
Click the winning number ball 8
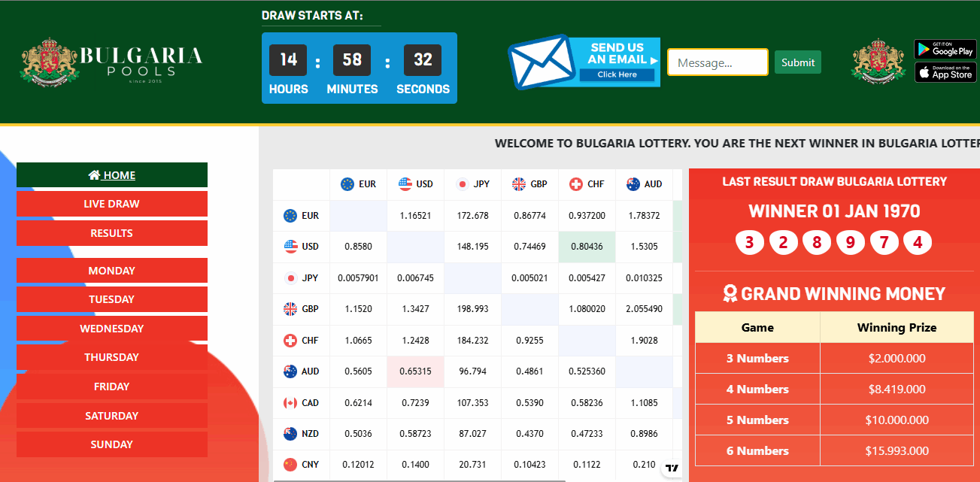[x=817, y=242]
